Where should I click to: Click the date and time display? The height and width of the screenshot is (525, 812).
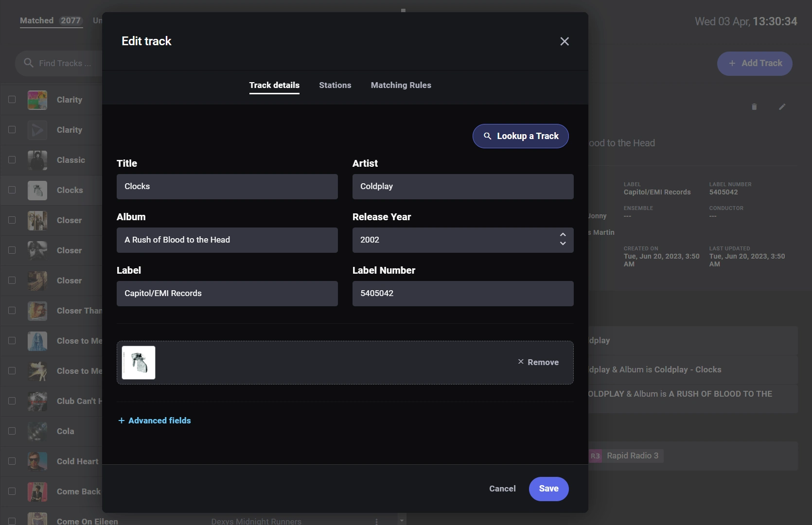click(x=746, y=21)
